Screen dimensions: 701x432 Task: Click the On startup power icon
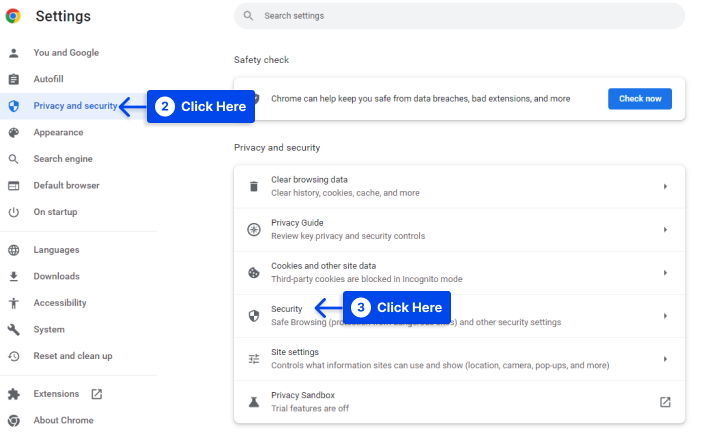pos(14,212)
